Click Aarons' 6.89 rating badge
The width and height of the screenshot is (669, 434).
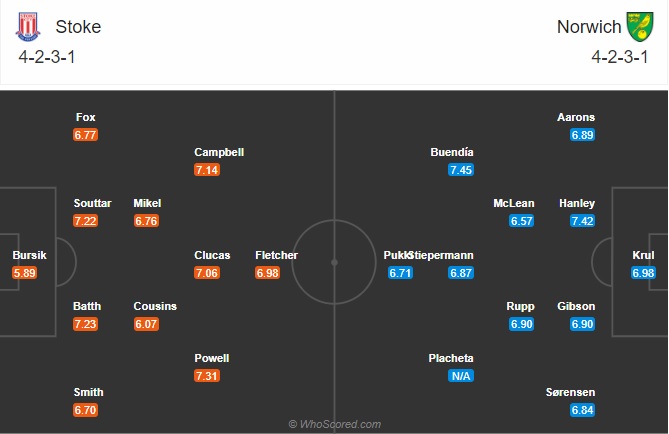click(582, 135)
